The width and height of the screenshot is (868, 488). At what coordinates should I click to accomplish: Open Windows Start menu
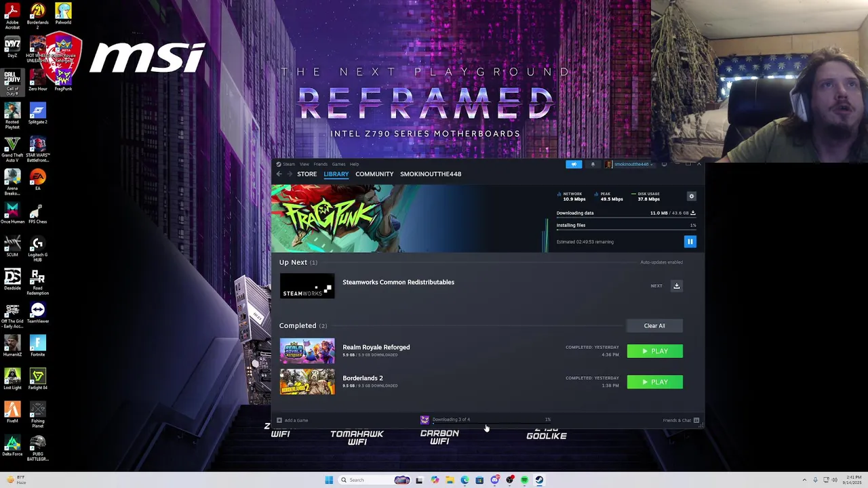pos(329,480)
